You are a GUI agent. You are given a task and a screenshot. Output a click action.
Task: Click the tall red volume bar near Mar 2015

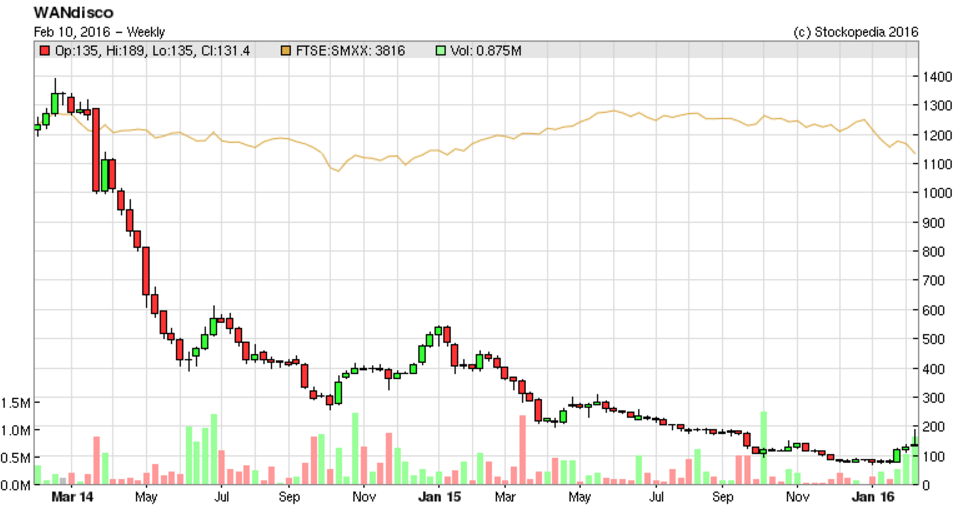522,450
